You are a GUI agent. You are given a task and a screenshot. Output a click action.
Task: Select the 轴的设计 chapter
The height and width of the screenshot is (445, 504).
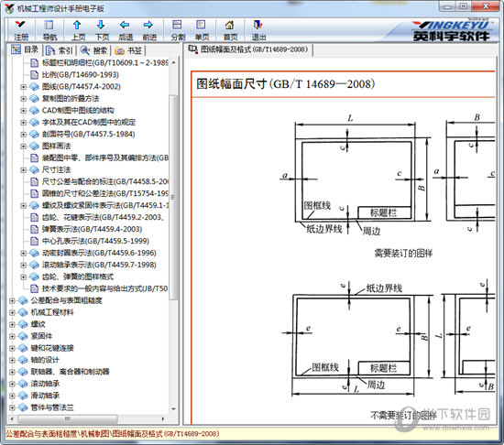(45, 360)
